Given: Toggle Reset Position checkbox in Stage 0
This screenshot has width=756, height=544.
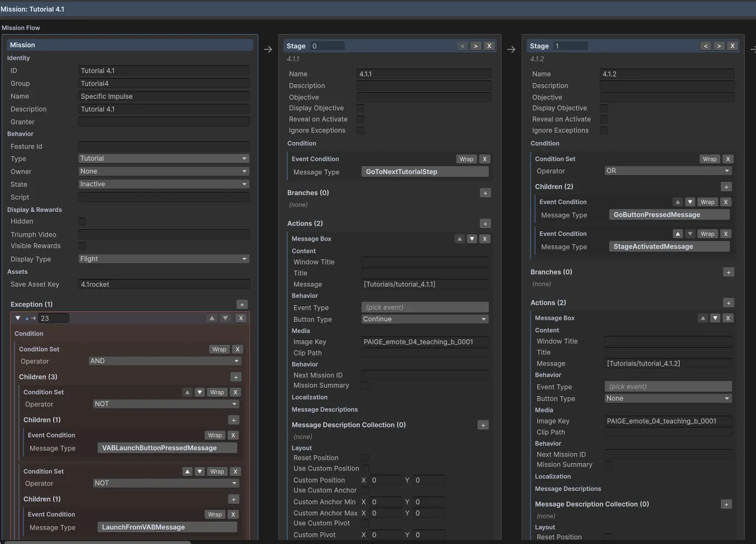Looking at the screenshot, I should (365, 458).
